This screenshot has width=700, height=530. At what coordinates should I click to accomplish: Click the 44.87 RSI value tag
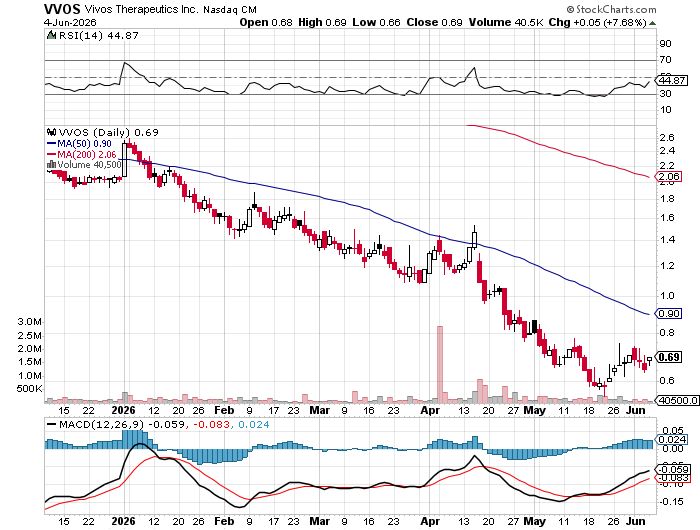[x=673, y=81]
